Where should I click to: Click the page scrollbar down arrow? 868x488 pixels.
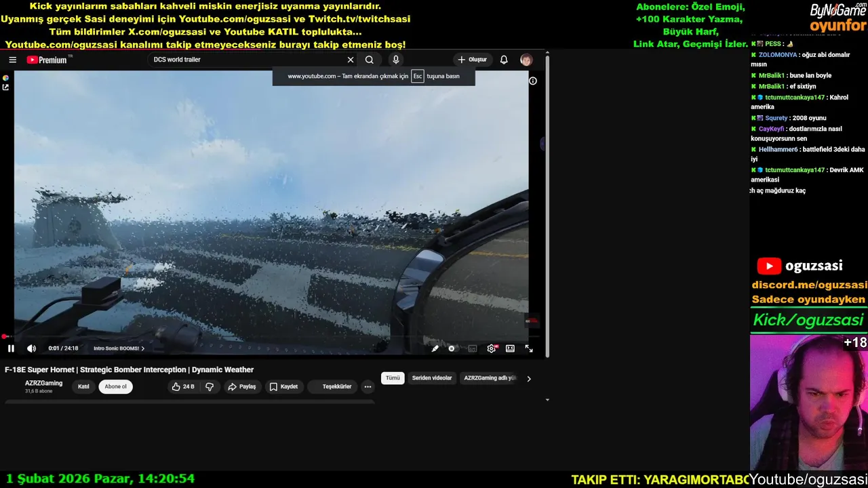click(x=547, y=399)
